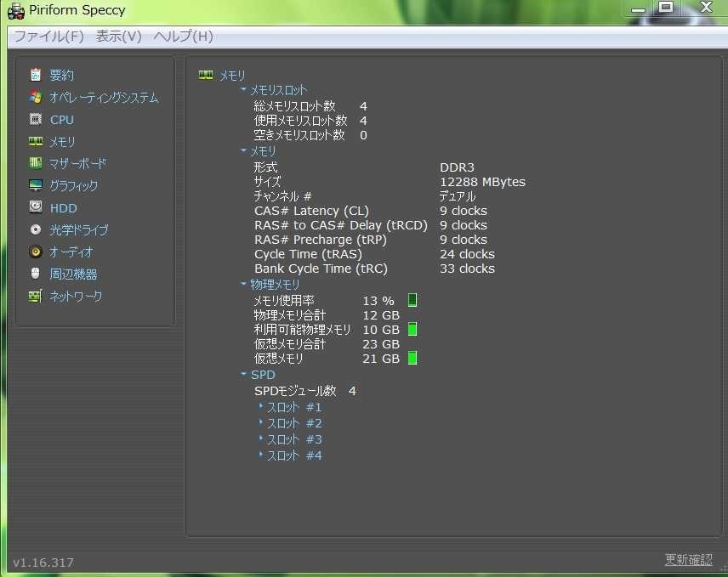This screenshot has height=577, width=728.
Task: Open the ファイル(F) menu
Action: click(48, 37)
